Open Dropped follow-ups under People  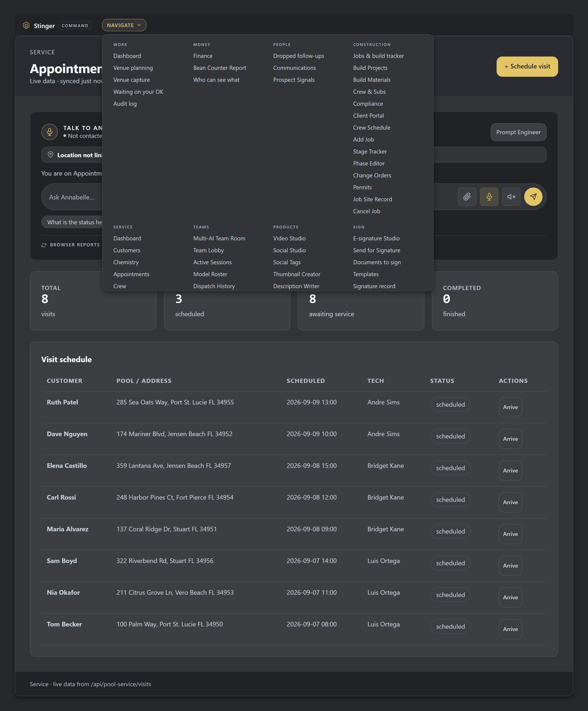point(298,56)
